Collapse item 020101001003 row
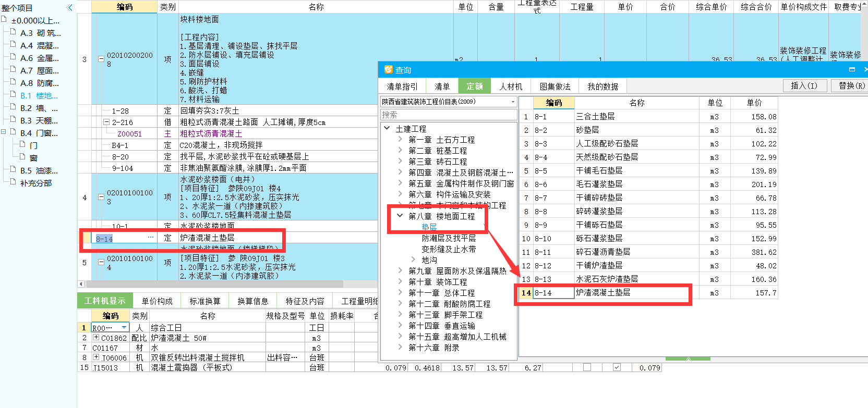 point(101,197)
